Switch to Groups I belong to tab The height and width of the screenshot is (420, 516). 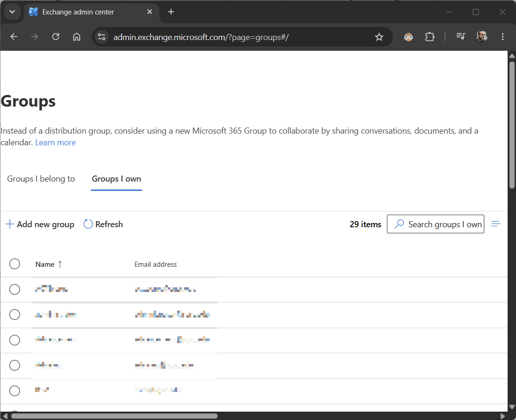tap(41, 179)
